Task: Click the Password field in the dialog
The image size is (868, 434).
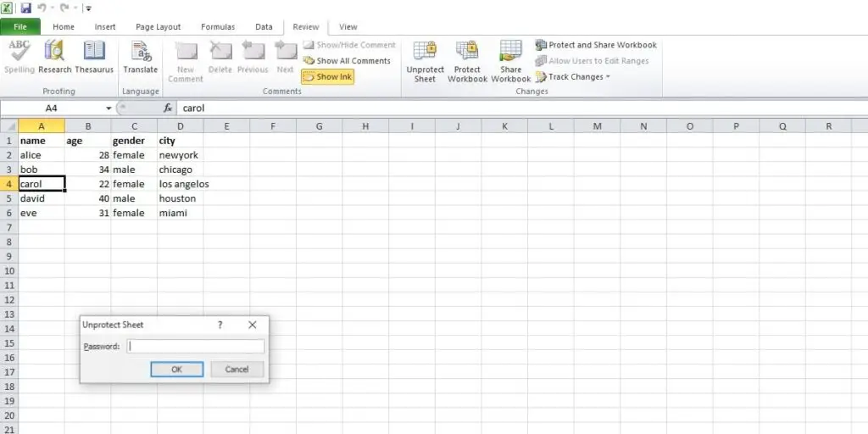Action: pyautogui.click(x=196, y=347)
